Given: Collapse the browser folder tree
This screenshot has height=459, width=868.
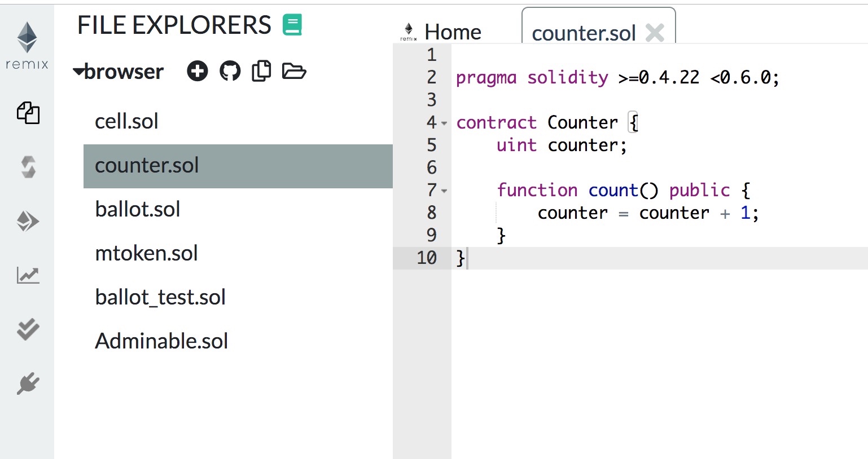Looking at the screenshot, I should [x=78, y=72].
